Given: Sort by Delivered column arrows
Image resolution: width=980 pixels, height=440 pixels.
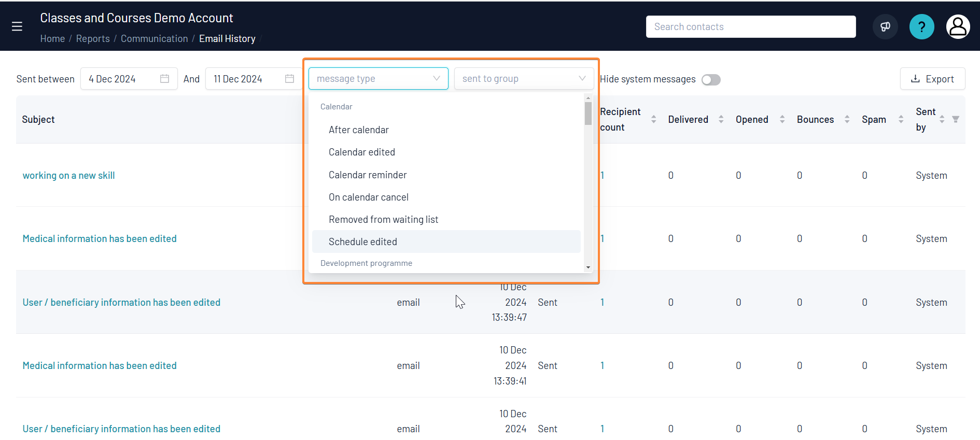Looking at the screenshot, I should pyautogui.click(x=721, y=119).
